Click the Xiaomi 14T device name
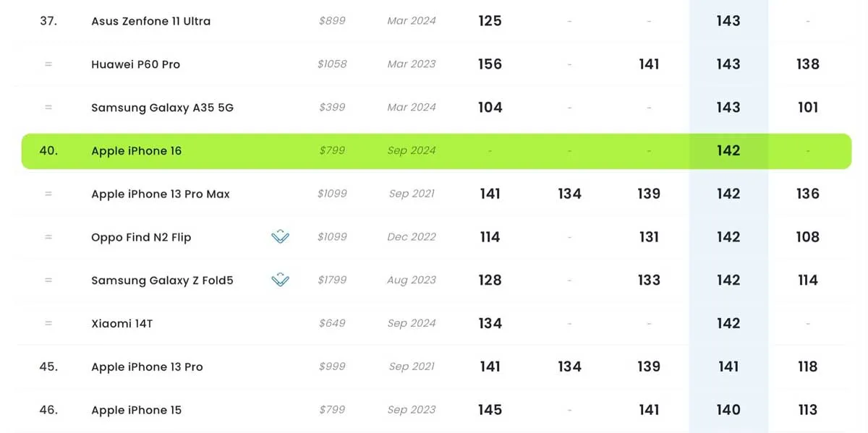The width and height of the screenshot is (868, 433). pos(122,323)
